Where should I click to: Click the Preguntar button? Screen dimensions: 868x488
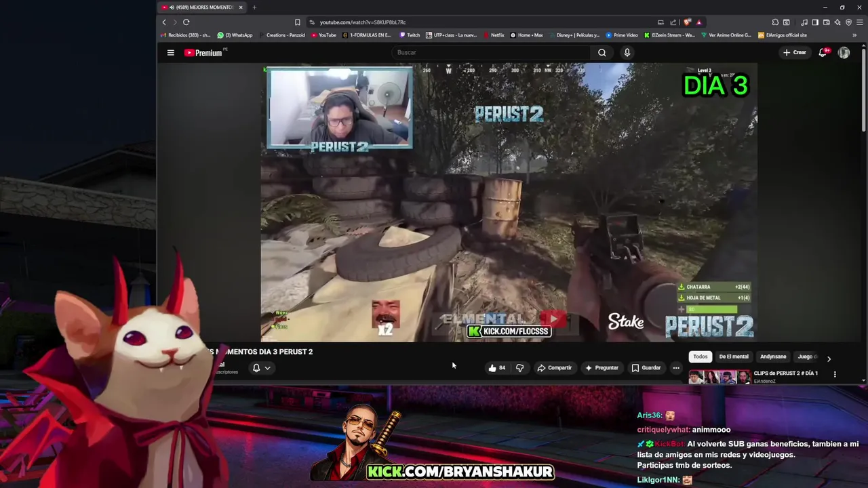pyautogui.click(x=601, y=368)
